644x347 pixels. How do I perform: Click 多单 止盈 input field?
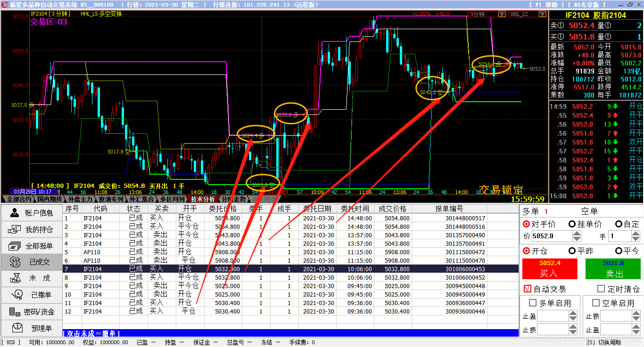click(553, 316)
